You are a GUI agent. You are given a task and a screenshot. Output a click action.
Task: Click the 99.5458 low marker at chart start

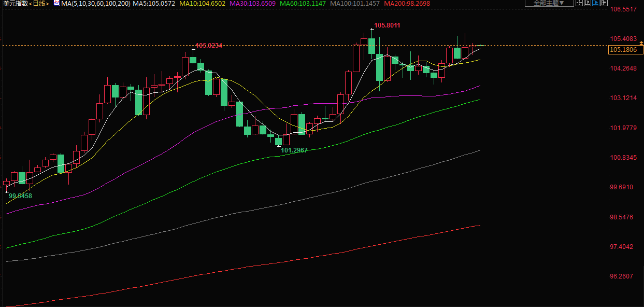pos(20,196)
